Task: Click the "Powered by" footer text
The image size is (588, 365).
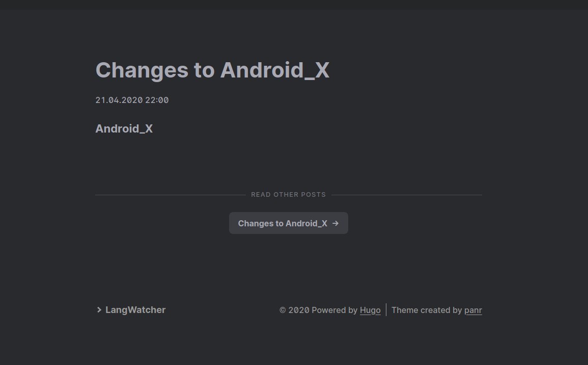Action: pyautogui.click(x=334, y=310)
